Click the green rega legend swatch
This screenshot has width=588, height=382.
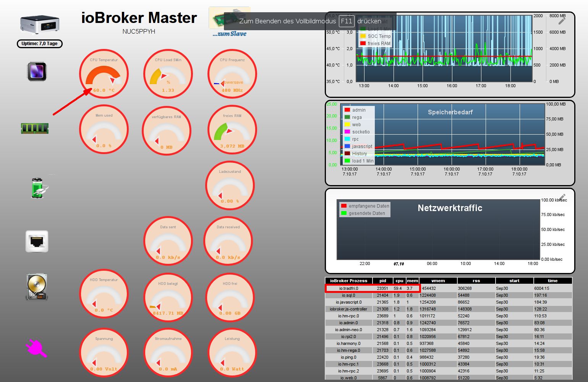click(x=347, y=117)
